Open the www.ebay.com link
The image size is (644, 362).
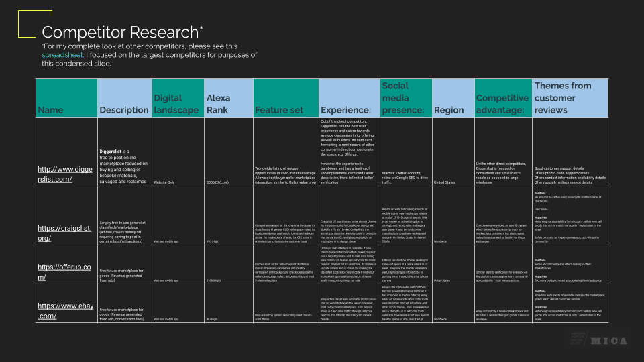(65, 310)
